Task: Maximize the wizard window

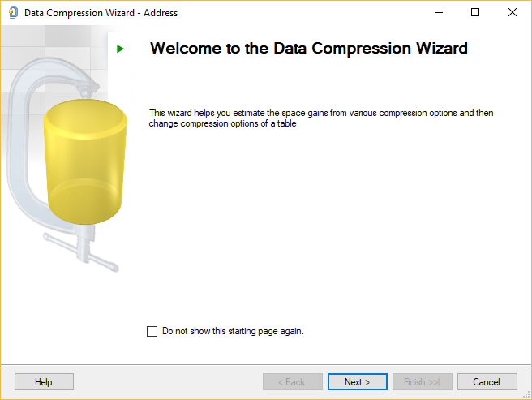Action: coord(475,13)
